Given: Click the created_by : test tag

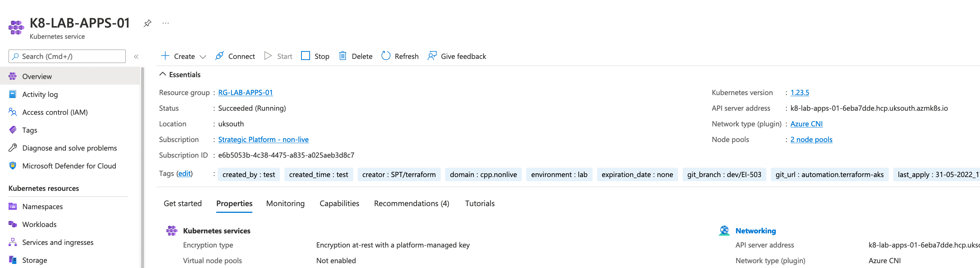Looking at the screenshot, I should point(249,174).
